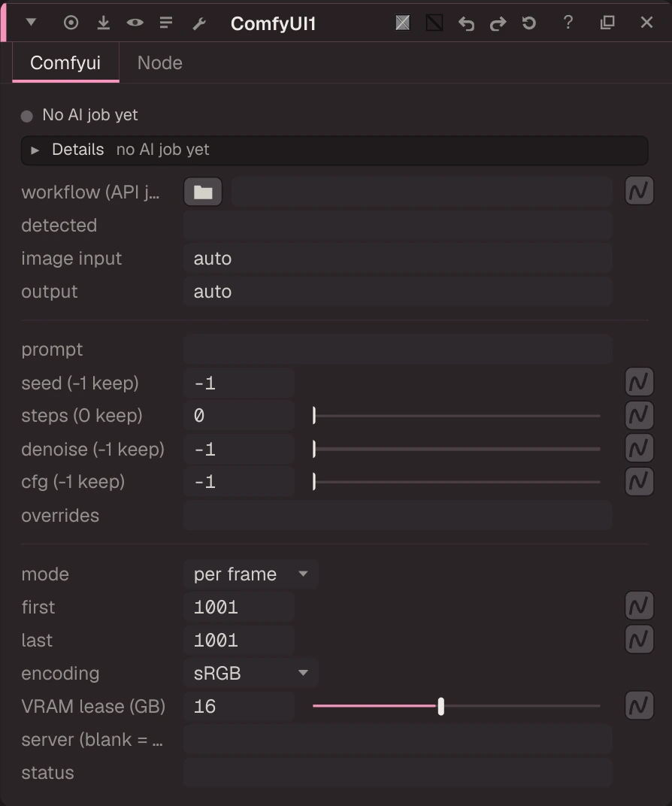The width and height of the screenshot is (672, 806).
Task: Click the undo arrow icon
Action: click(466, 23)
